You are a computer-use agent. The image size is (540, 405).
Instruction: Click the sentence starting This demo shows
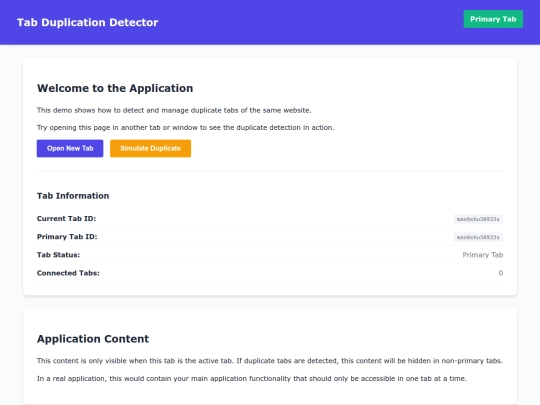coord(174,111)
